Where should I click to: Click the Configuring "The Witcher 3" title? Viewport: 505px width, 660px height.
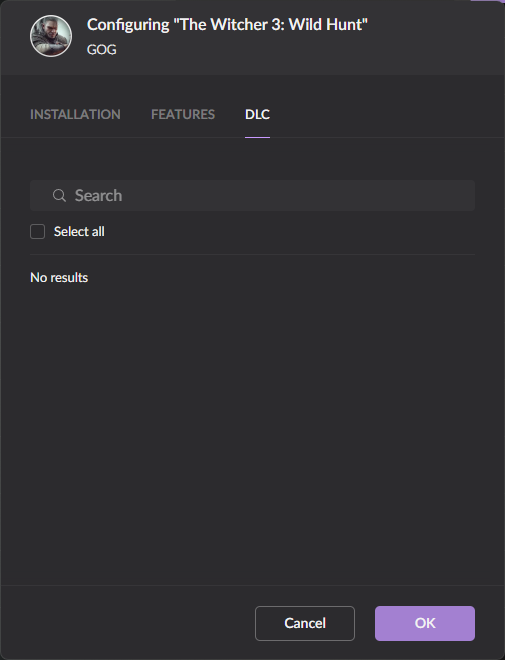[x=227, y=24]
